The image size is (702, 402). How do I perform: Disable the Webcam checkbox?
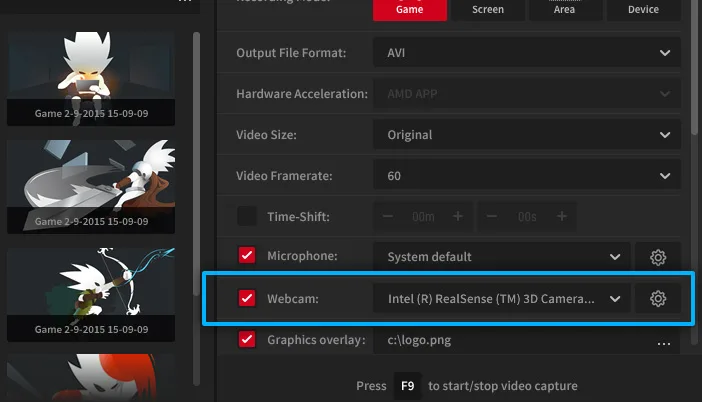point(247,298)
